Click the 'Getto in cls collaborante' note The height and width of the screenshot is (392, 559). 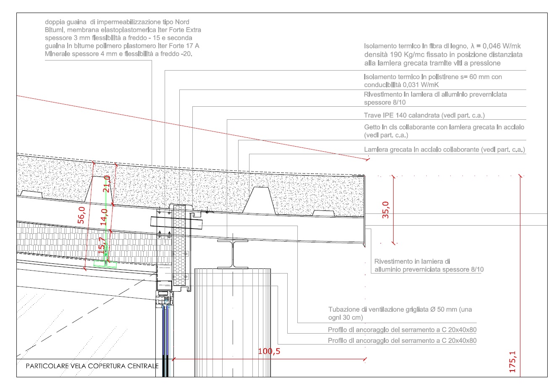coord(444,131)
